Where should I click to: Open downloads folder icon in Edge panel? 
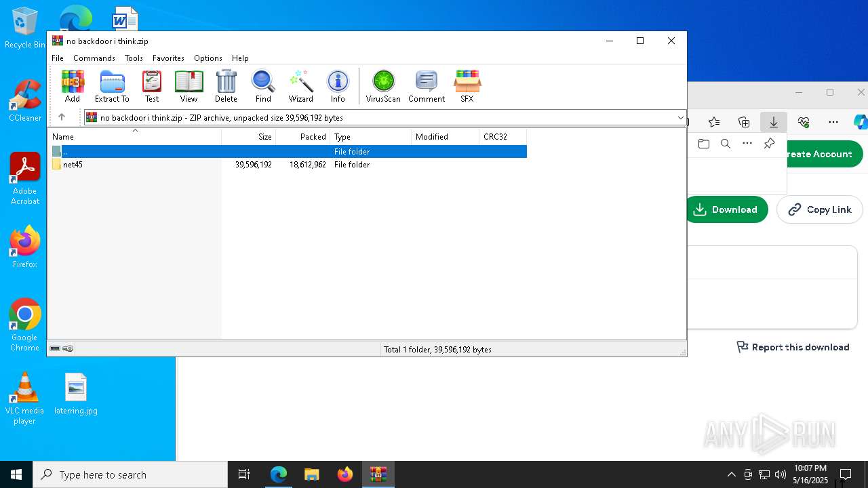[x=704, y=144]
